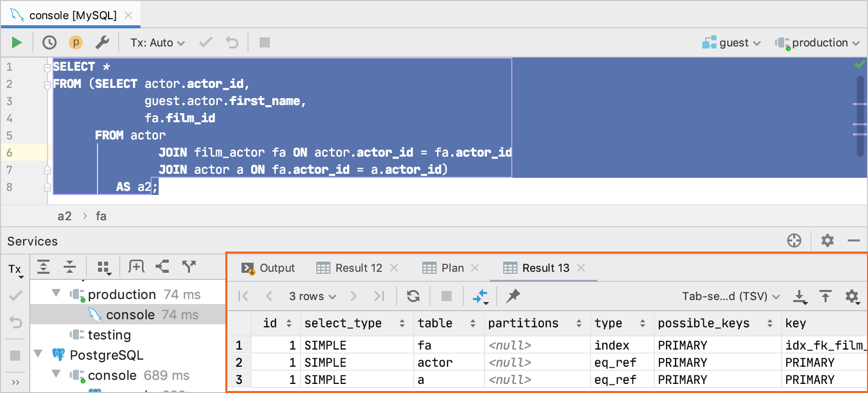The width and height of the screenshot is (868, 393).
Task: Click the rollback arrow in Services sidebar
Action: pos(16,322)
